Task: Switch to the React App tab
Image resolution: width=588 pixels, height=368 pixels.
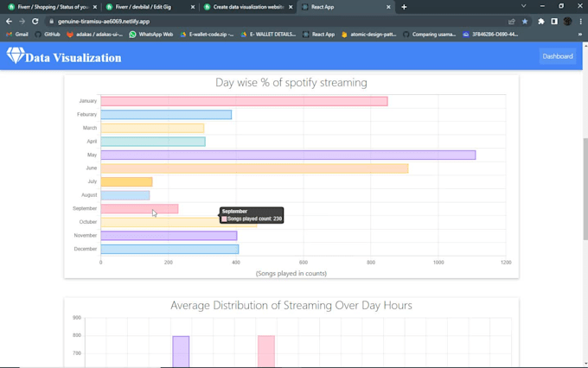Action: (x=345, y=7)
